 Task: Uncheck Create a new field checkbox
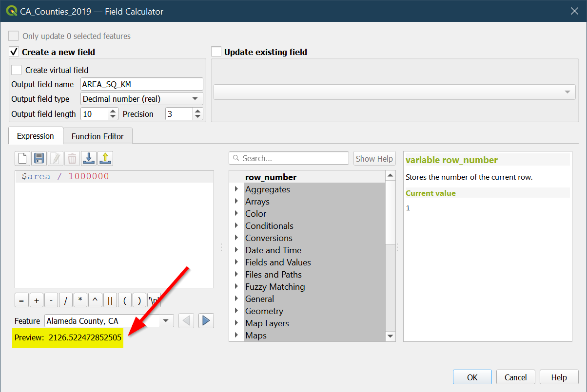14,52
